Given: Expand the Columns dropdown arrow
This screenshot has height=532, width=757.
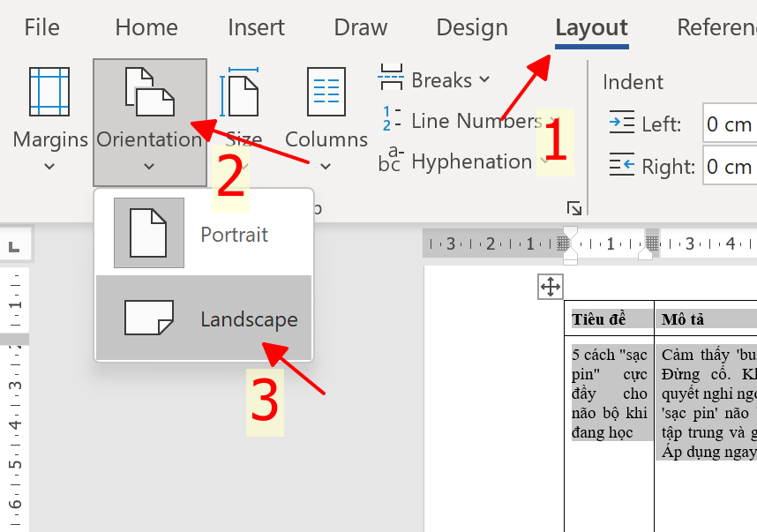Looking at the screenshot, I should tap(326, 166).
